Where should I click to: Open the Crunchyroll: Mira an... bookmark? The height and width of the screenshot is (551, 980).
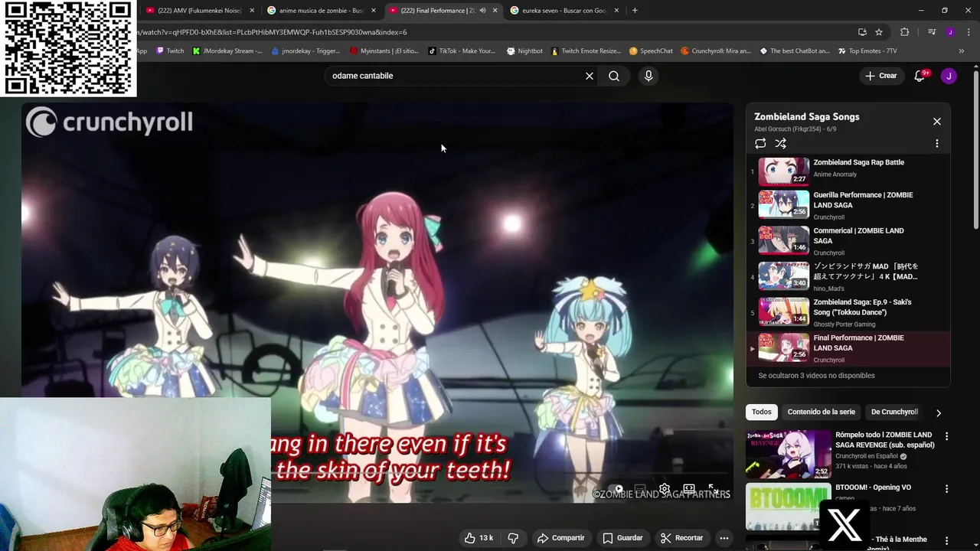716,51
